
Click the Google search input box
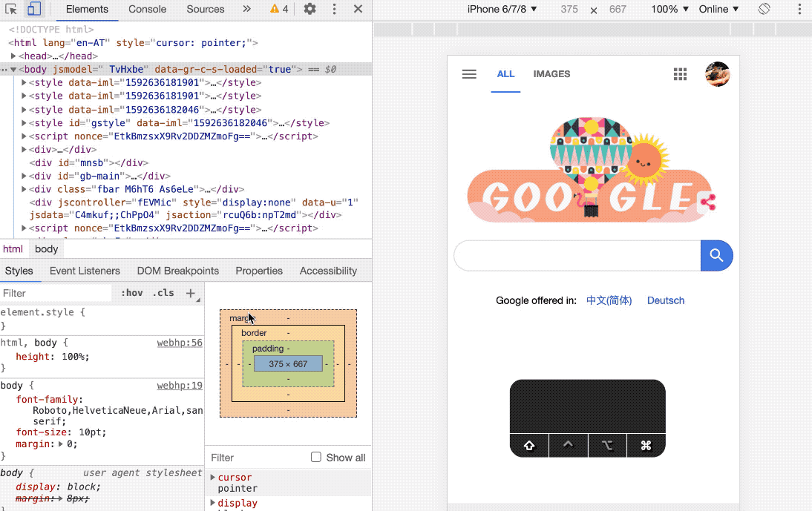click(x=577, y=256)
